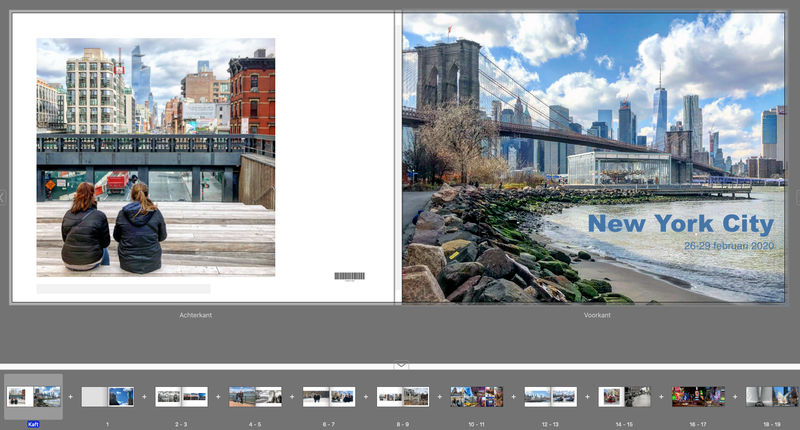Select the '26-29 februari 2020' date text
Image resolution: width=800 pixels, height=430 pixels.
tap(729, 246)
